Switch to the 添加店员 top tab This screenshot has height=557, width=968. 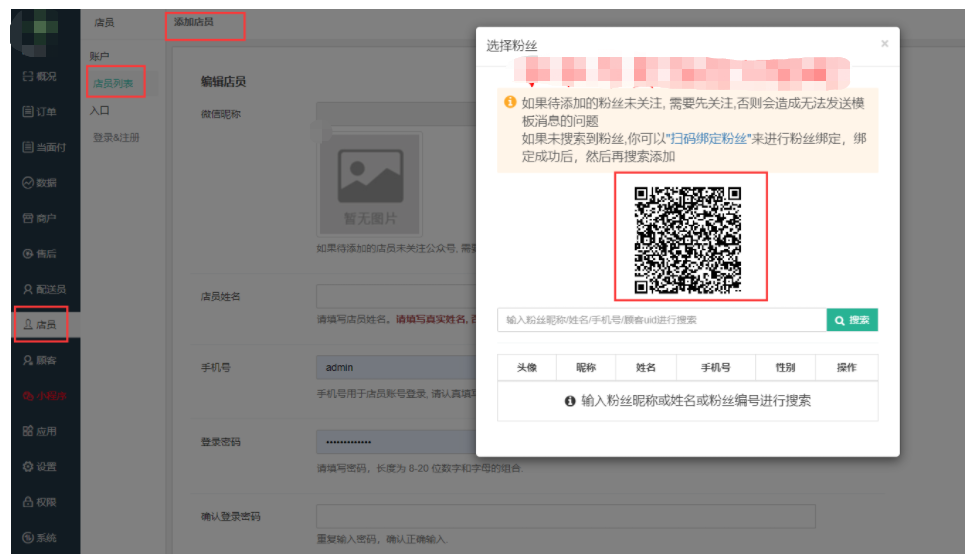(x=194, y=22)
